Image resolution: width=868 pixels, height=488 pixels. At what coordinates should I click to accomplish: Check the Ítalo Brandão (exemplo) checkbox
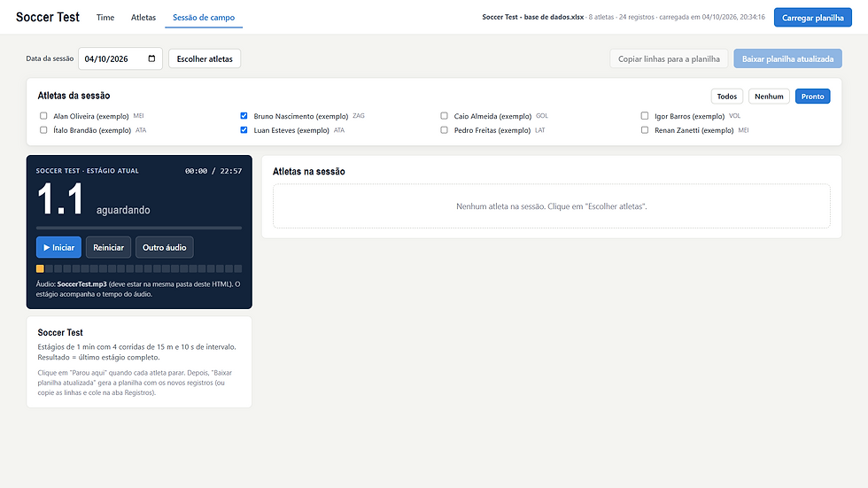point(43,130)
